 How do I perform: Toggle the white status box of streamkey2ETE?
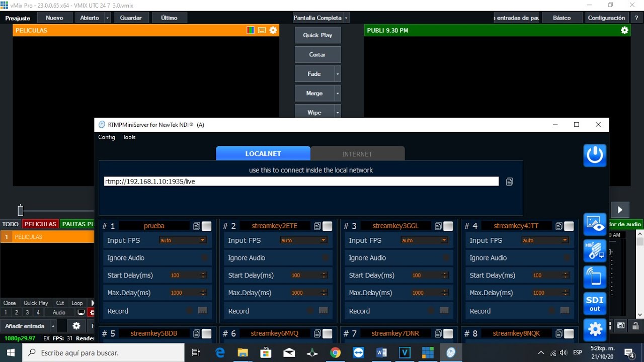328,226
